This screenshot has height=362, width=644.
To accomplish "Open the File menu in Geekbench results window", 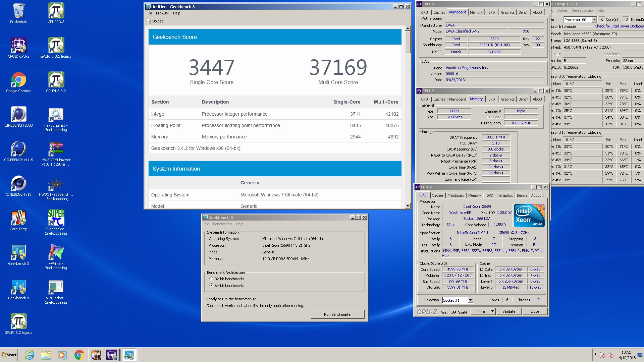I will coord(149,13).
